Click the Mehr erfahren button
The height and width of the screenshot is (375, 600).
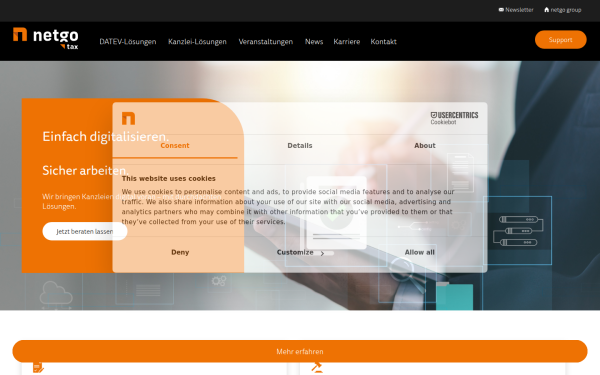point(300,351)
